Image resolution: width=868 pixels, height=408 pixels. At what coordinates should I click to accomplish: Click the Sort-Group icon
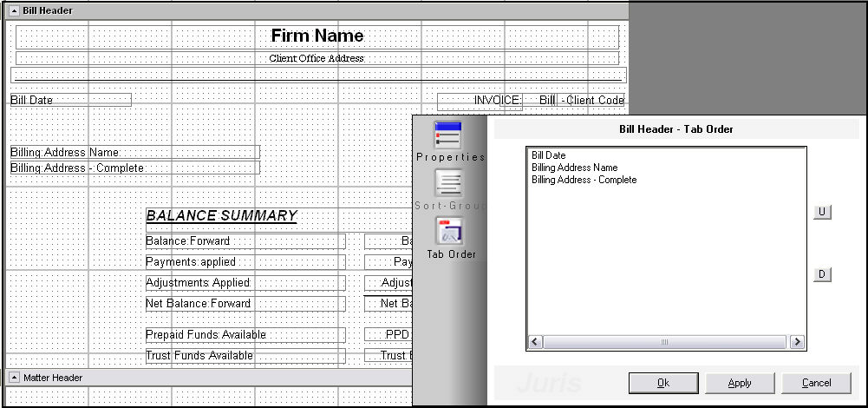pos(448,184)
